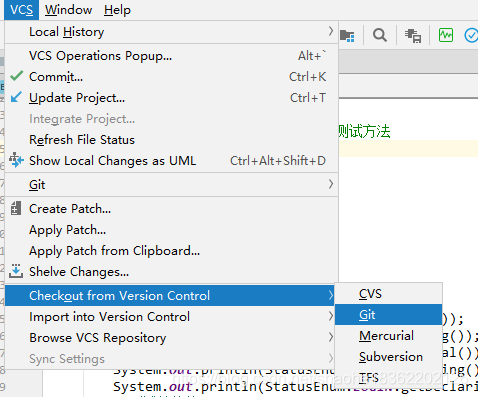This screenshot has width=478, height=397.
Task: Select Show Local Changes as UML
Action: [x=171, y=161]
